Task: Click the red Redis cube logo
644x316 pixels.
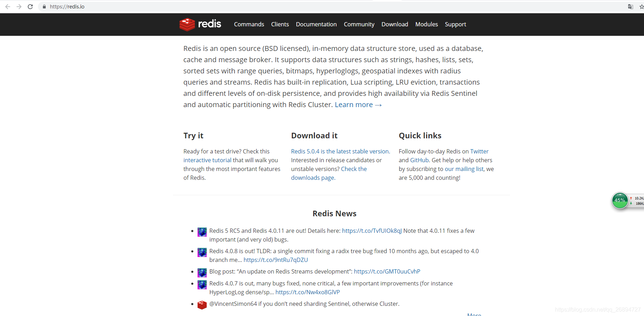Action: pyautogui.click(x=187, y=24)
